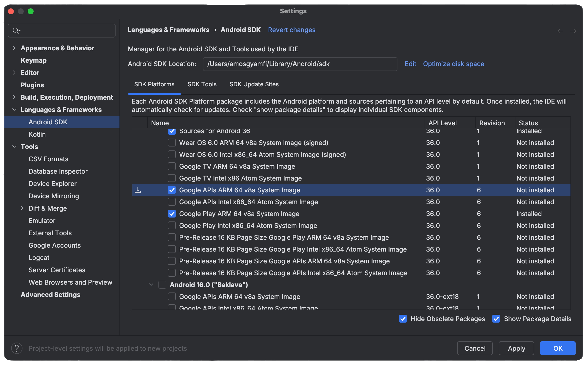
Task: Open Plugins settings
Action: pos(32,85)
